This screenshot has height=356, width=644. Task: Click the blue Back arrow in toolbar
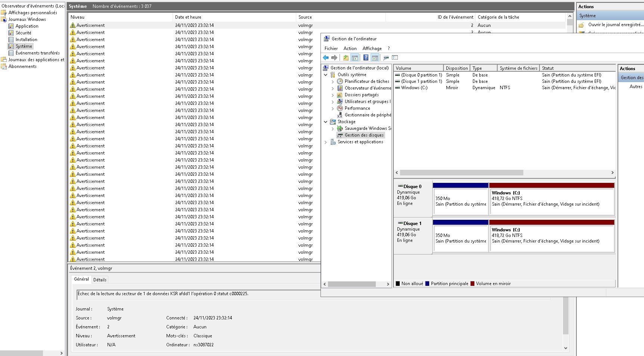point(326,58)
